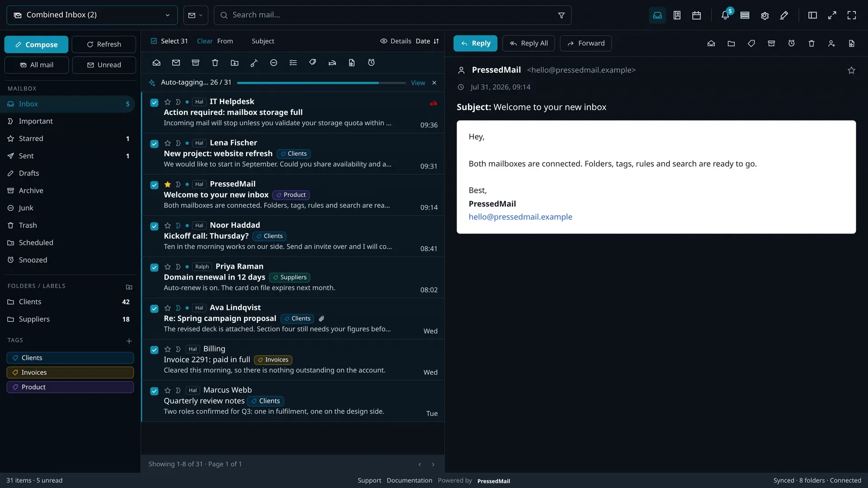Viewport: 868px width, 488px height.
Task: Move open message with reading pane folder icon
Action: pyautogui.click(x=731, y=43)
